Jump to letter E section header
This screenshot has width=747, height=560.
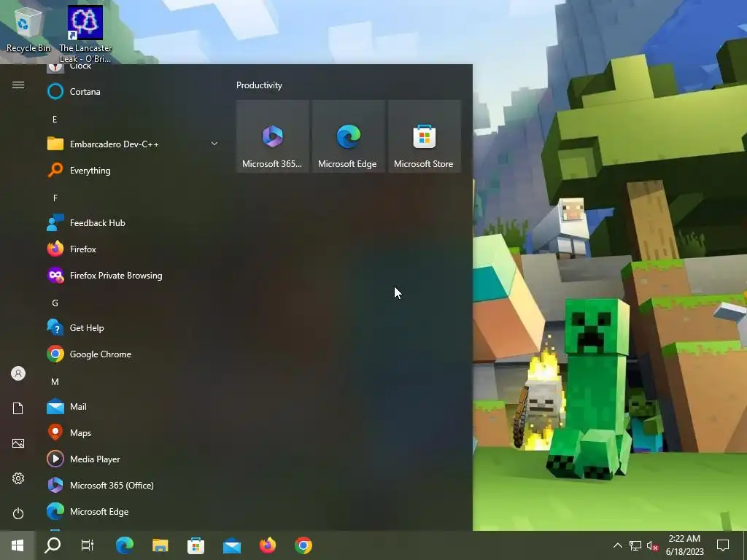point(55,119)
